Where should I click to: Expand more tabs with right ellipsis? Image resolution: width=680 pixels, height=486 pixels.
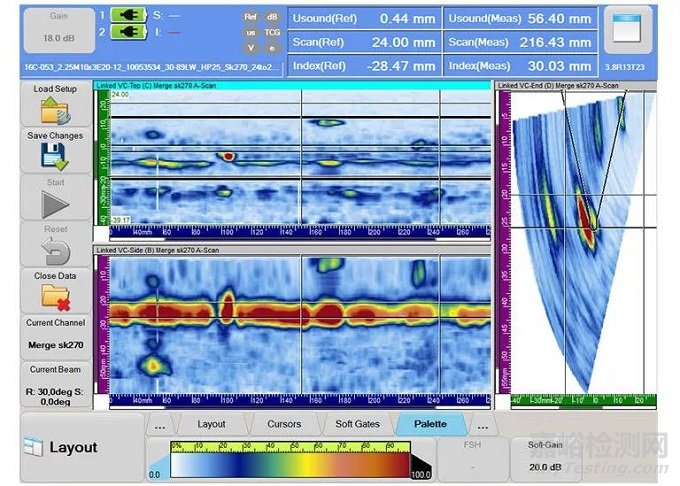(482, 424)
